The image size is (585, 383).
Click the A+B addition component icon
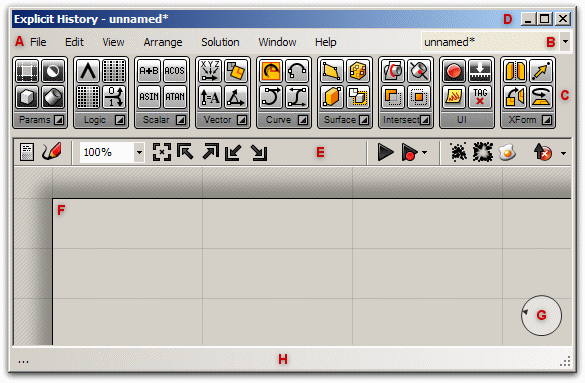tap(148, 71)
